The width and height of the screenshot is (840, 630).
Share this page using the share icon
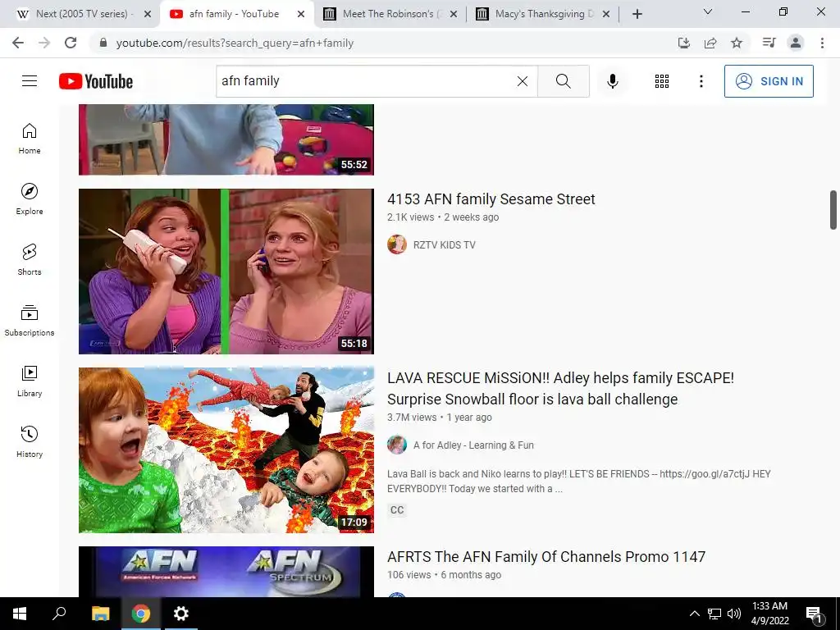coord(710,43)
